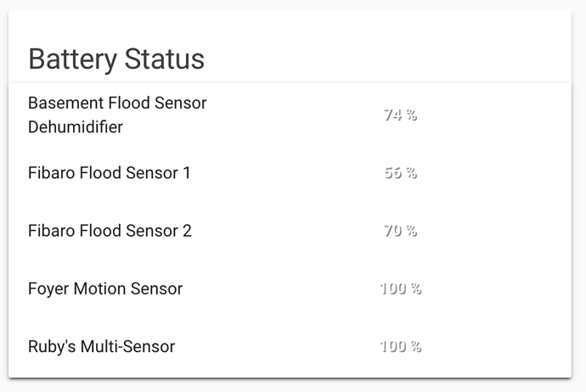Click Ruby's Multi-Sensor 100 % value
This screenshot has width=586, height=392.
point(400,346)
